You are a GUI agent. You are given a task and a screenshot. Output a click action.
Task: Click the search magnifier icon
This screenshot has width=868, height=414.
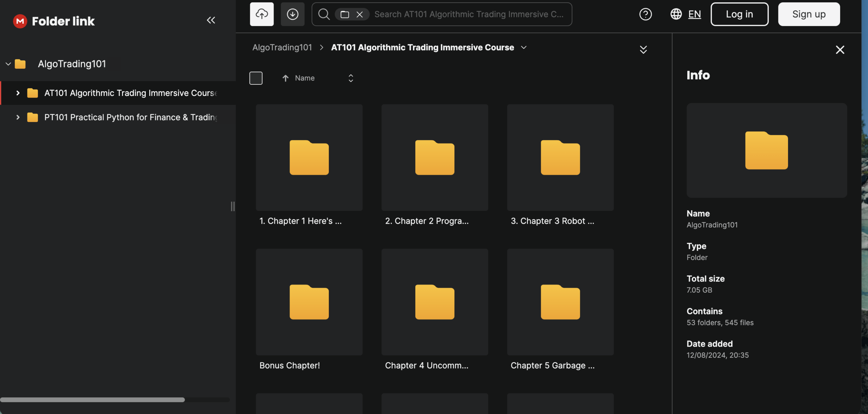point(324,14)
